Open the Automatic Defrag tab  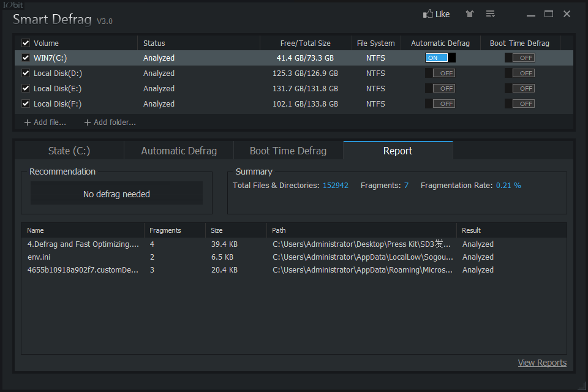[x=179, y=151]
